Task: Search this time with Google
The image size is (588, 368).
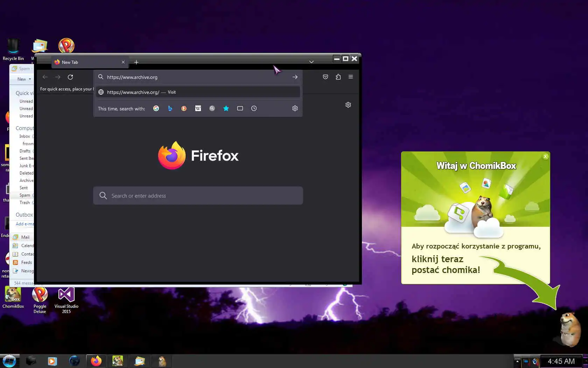Action: 156,109
